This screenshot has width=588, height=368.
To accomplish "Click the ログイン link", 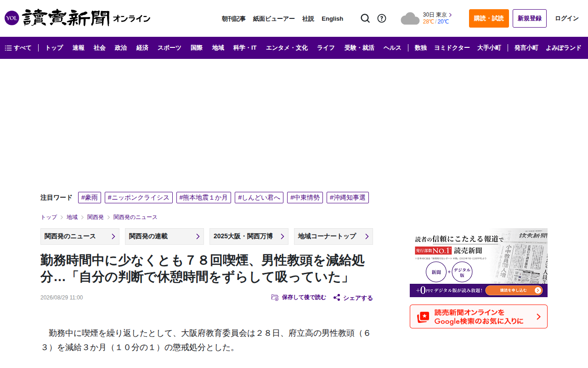I will point(567,18).
